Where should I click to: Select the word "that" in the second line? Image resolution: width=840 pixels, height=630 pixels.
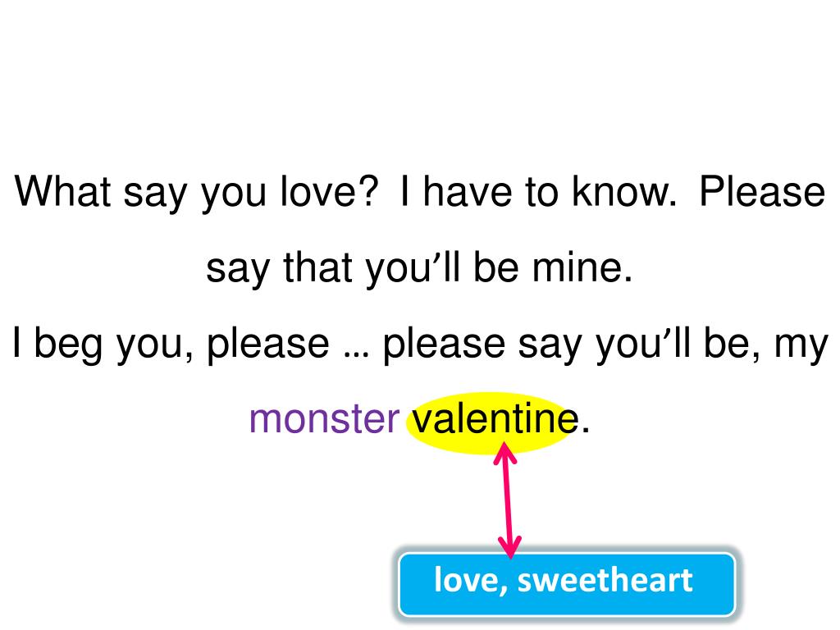point(317,267)
